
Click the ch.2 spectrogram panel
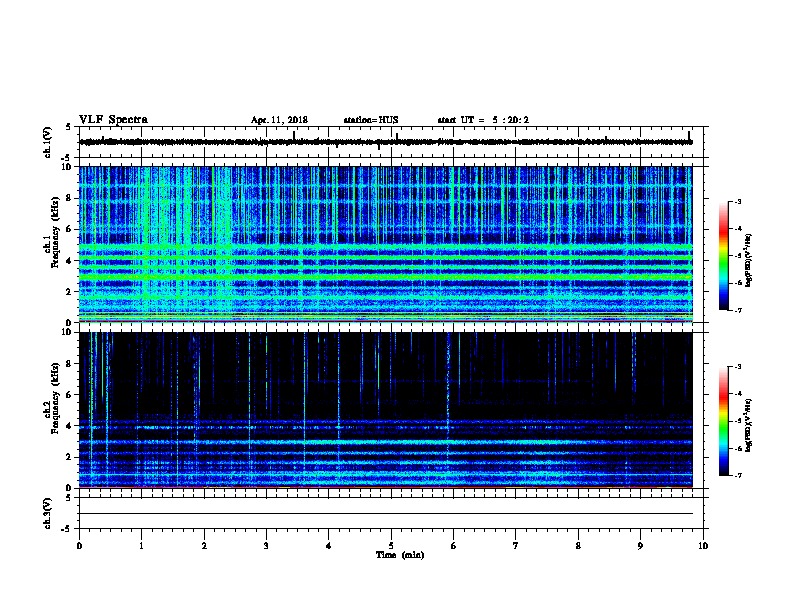pos(386,410)
